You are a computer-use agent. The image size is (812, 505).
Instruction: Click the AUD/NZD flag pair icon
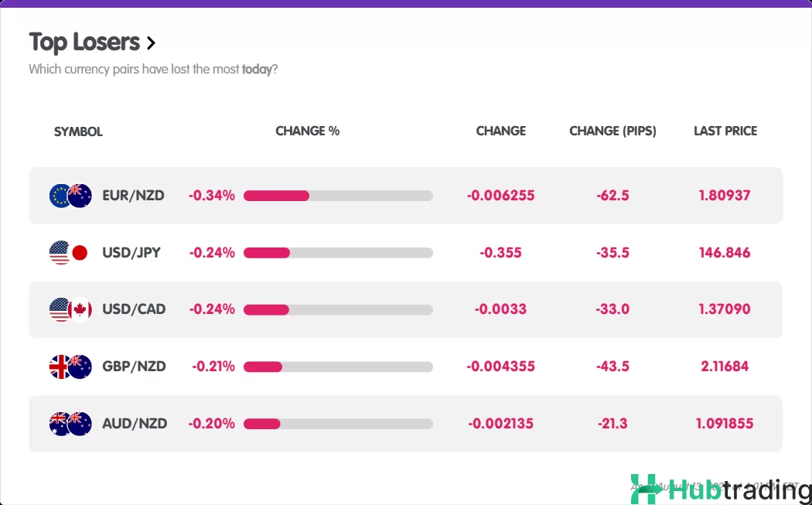coord(70,424)
